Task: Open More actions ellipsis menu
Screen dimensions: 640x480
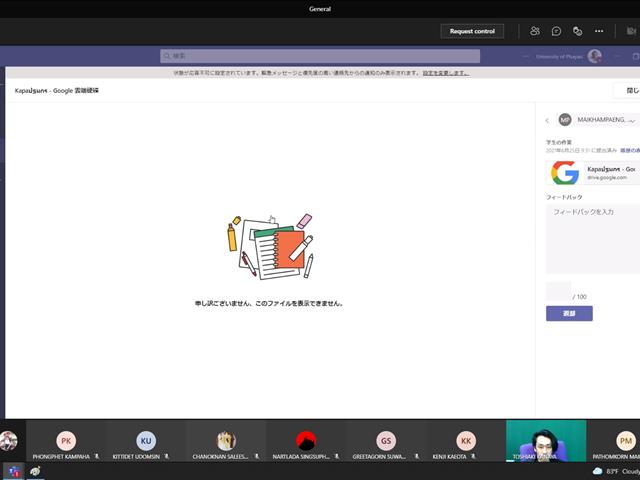Action: [x=599, y=31]
